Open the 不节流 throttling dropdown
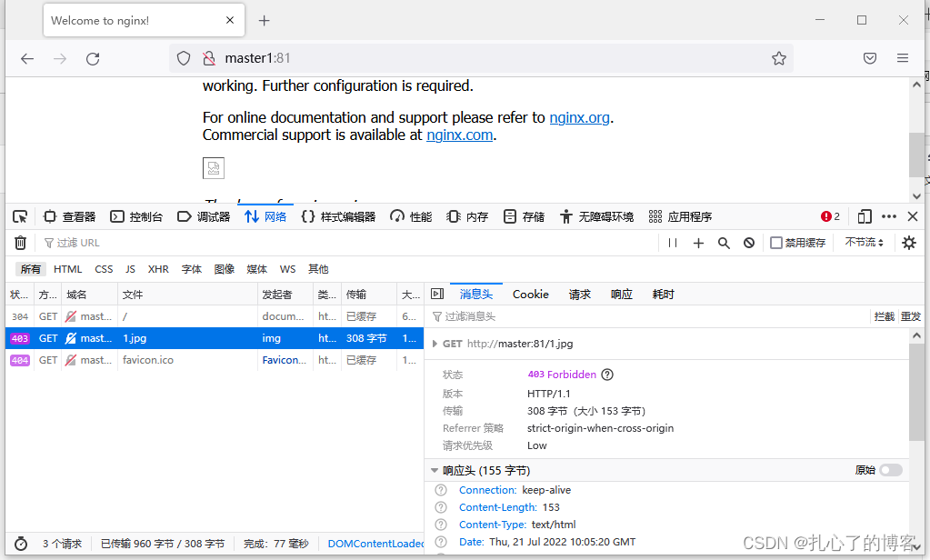This screenshot has height=560, width=930. tap(864, 243)
